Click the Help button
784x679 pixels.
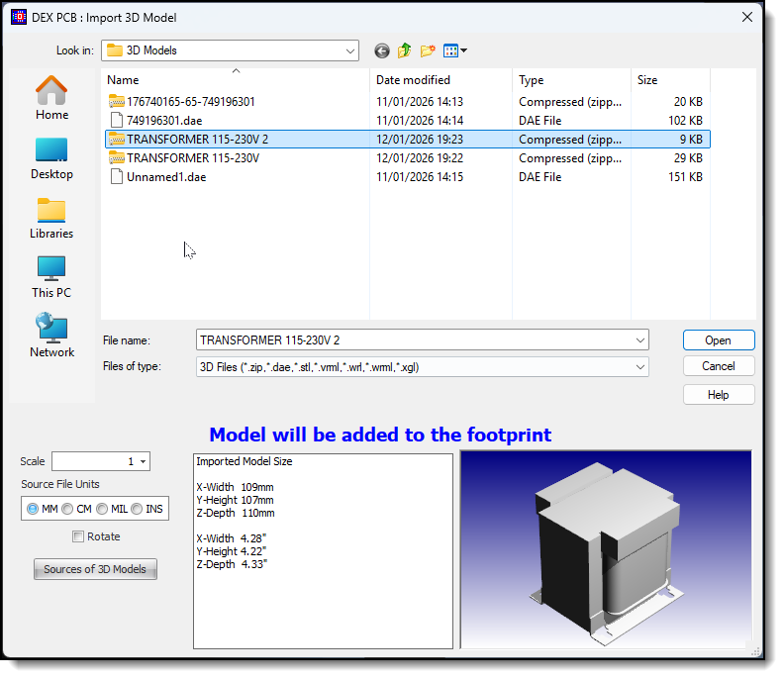click(x=719, y=395)
